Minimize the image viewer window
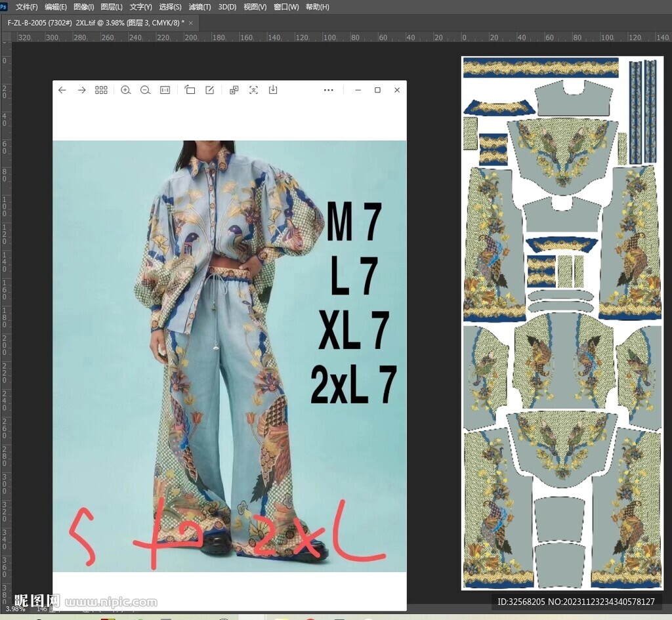This screenshot has height=620, width=672. pos(358,90)
